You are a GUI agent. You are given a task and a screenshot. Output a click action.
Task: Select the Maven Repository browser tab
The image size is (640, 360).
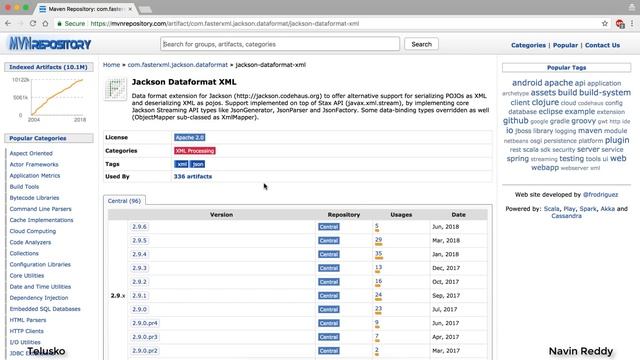point(86,9)
